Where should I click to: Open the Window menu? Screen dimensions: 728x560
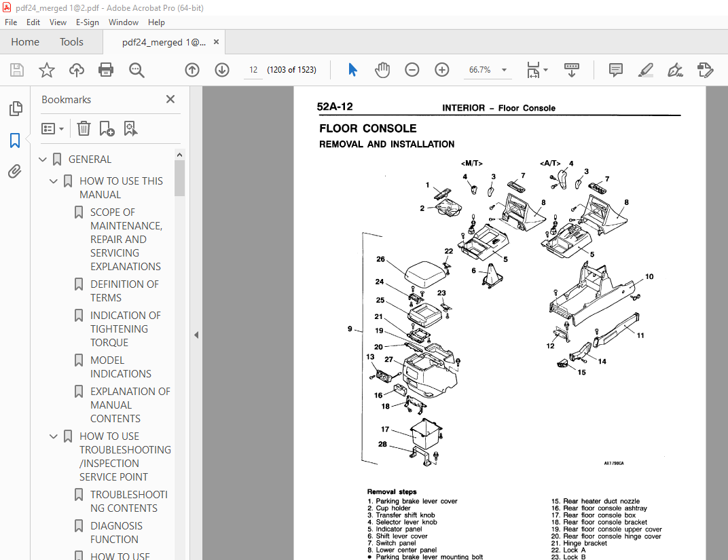(x=124, y=22)
